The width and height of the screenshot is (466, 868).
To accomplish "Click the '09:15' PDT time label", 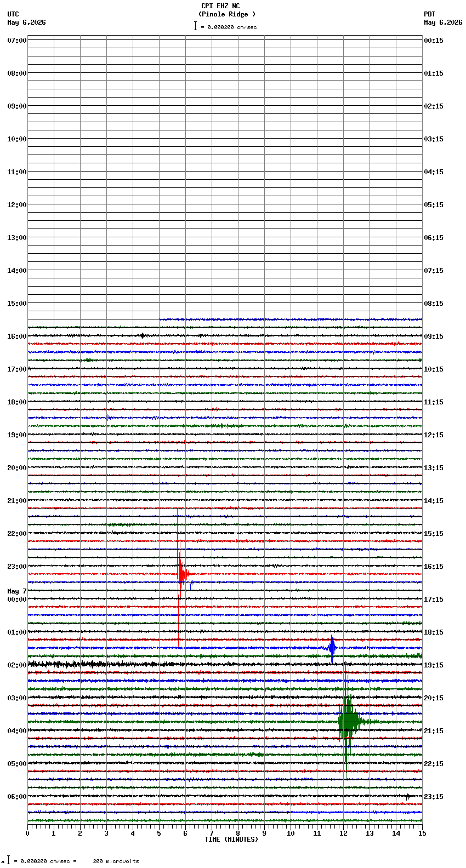I will tap(434, 336).
